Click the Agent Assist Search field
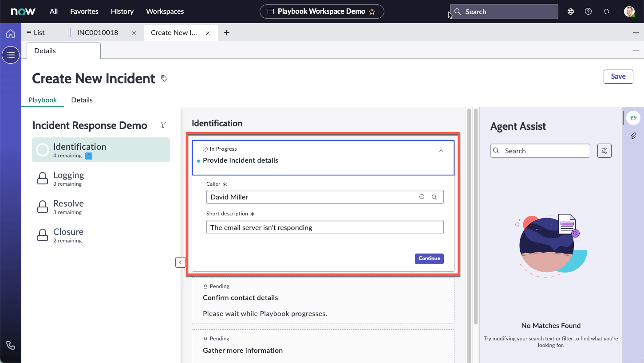The image size is (644, 363). coord(540,151)
